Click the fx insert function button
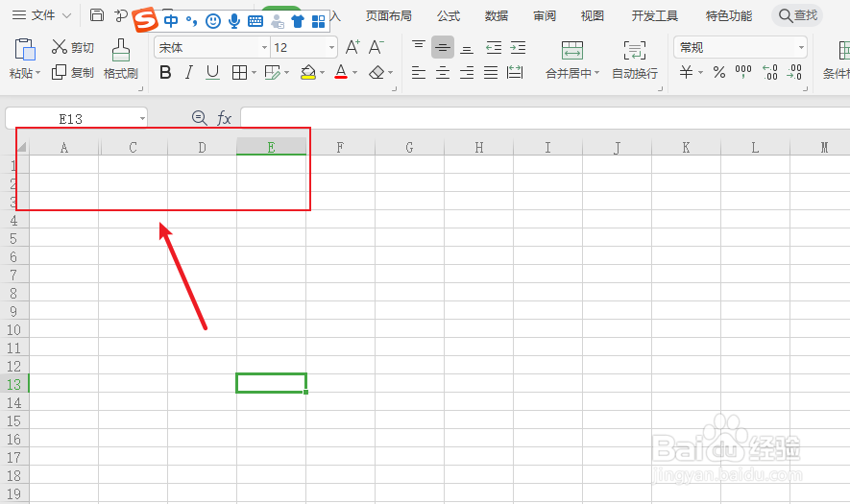This screenshot has height=504, width=850. click(224, 118)
